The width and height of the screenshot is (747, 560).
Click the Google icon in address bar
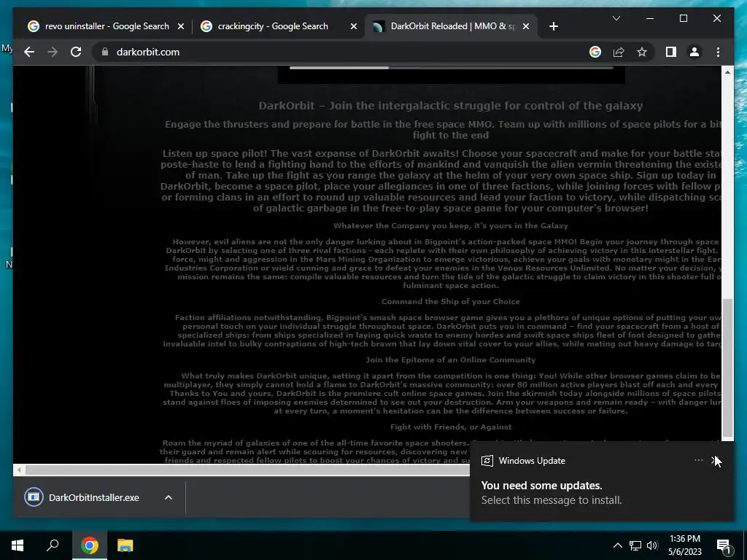coord(595,52)
